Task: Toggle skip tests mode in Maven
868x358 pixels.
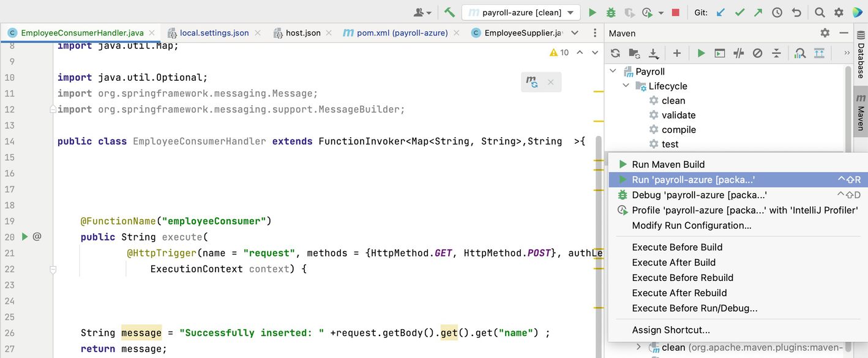Action: (x=757, y=53)
